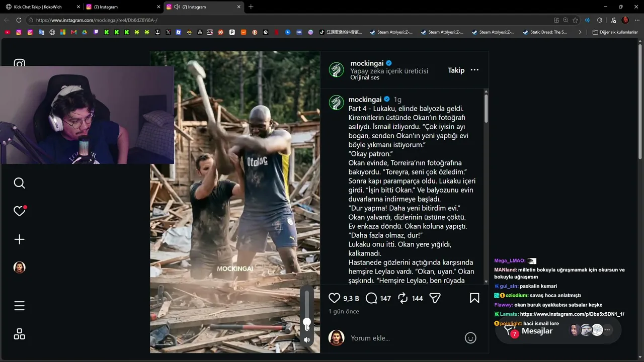The image size is (644, 362).
Task: Open browser settings and more menu
Action: pos(637,20)
